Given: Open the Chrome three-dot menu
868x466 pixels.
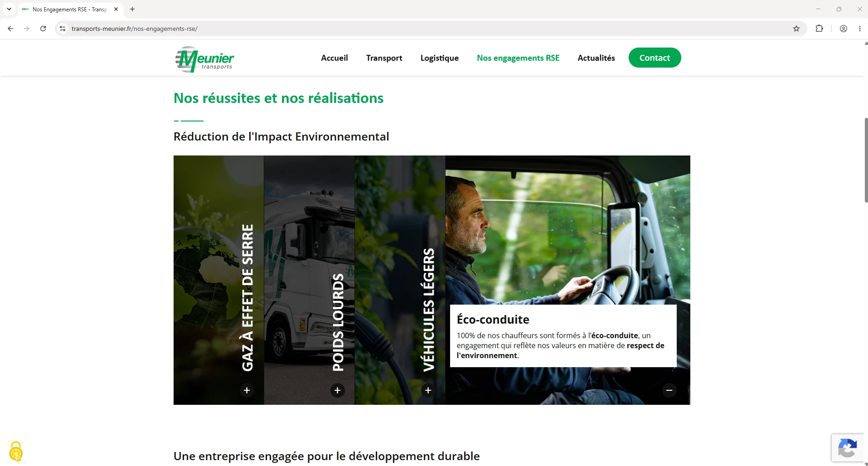Looking at the screenshot, I should coord(860,29).
